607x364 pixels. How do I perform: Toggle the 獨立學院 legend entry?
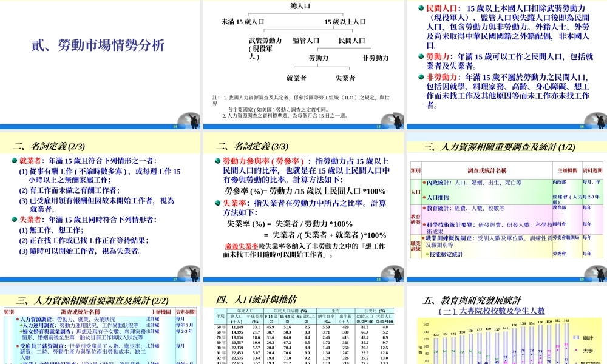coord(584,362)
